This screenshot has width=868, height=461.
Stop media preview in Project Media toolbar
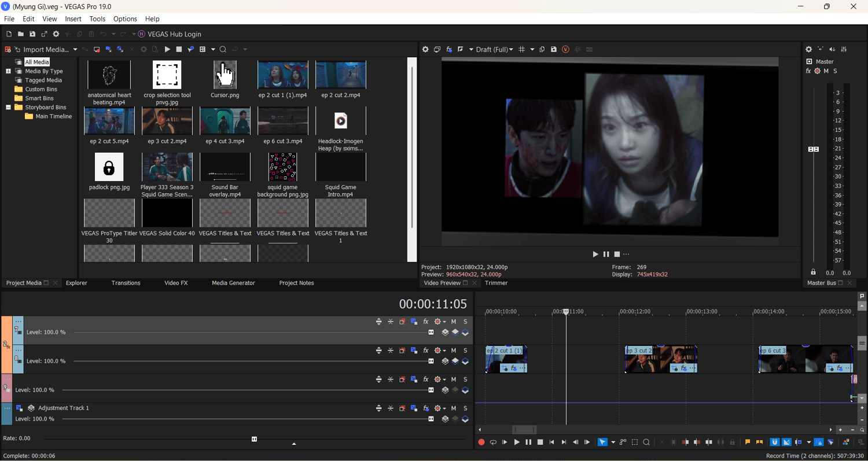[179, 50]
